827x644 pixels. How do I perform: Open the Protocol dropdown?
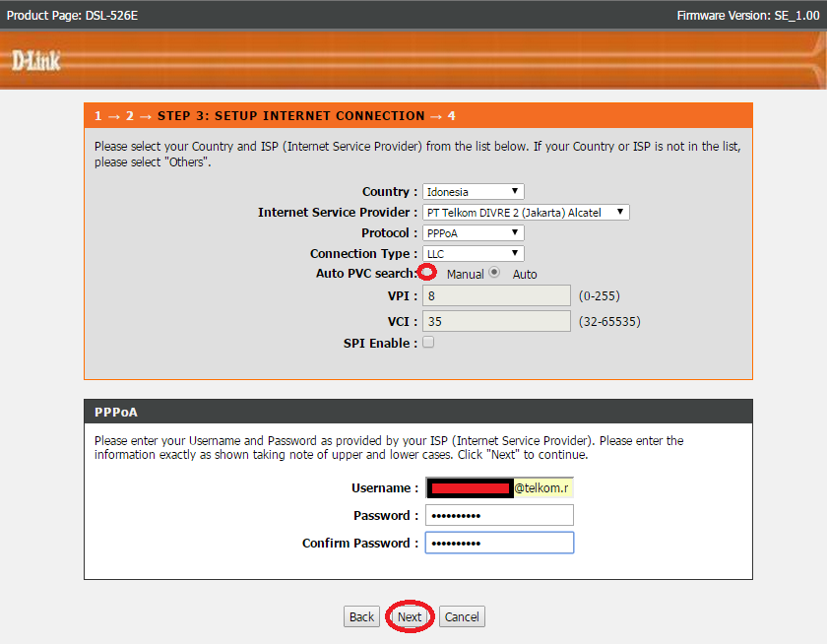coord(474,232)
